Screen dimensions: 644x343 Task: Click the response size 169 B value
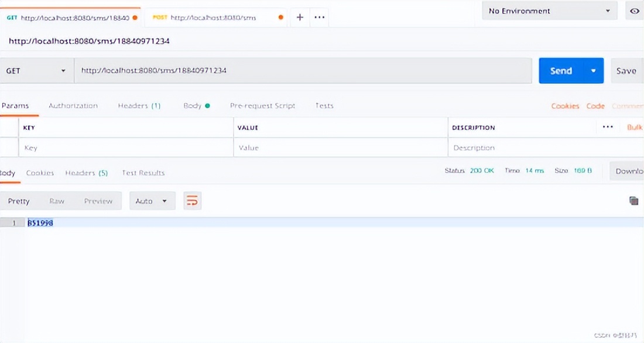(x=583, y=170)
